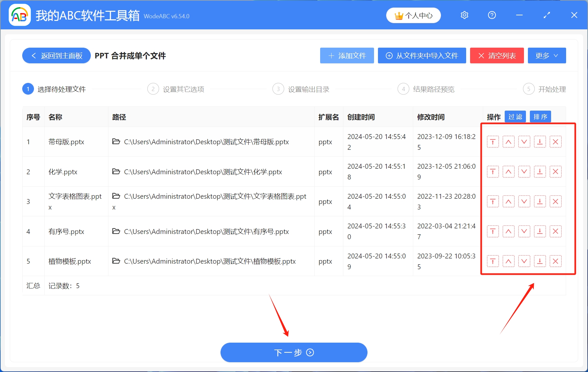
Task: Click 清空列表 to clear the file list
Action: pos(497,55)
